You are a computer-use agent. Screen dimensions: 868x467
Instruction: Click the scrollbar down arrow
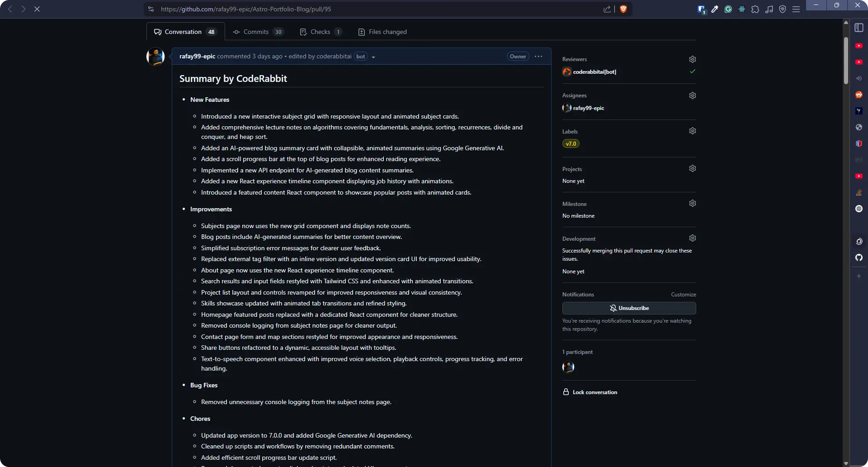click(846, 463)
